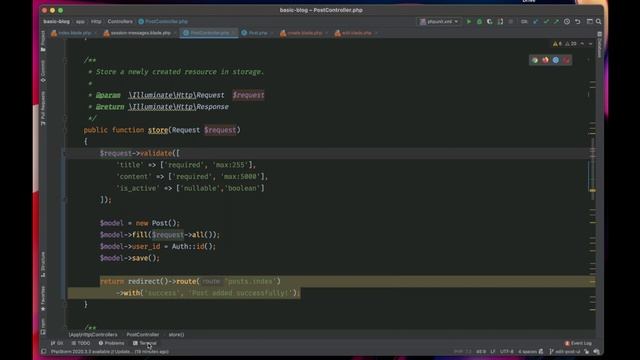The image size is (640, 360).
Task: Stop the running process in the toolbar
Action: (x=511, y=22)
